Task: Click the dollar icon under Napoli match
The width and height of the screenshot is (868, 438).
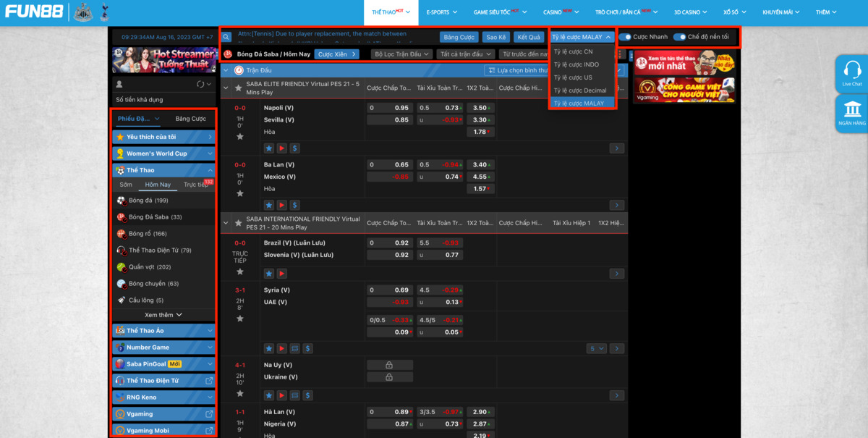Action: 295,148
